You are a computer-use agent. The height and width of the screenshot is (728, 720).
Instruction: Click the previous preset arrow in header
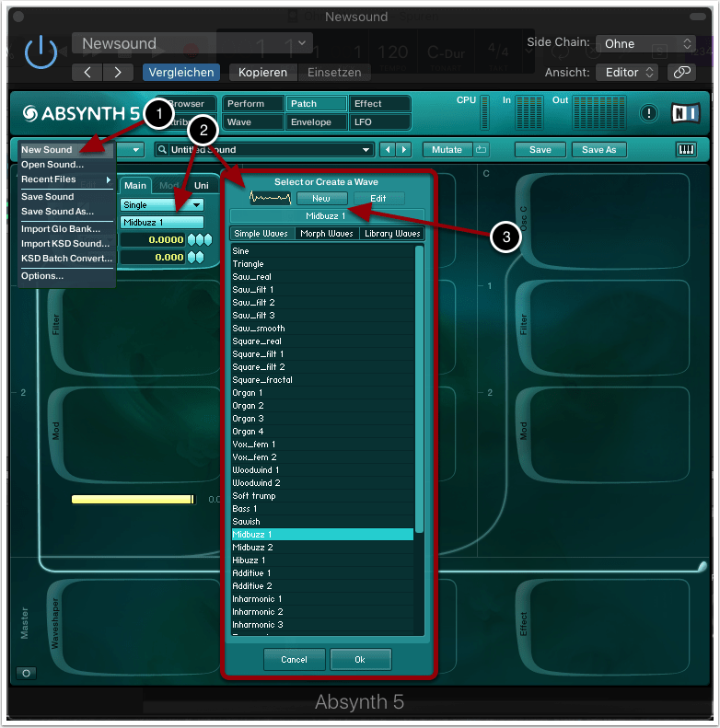[87, 73]
